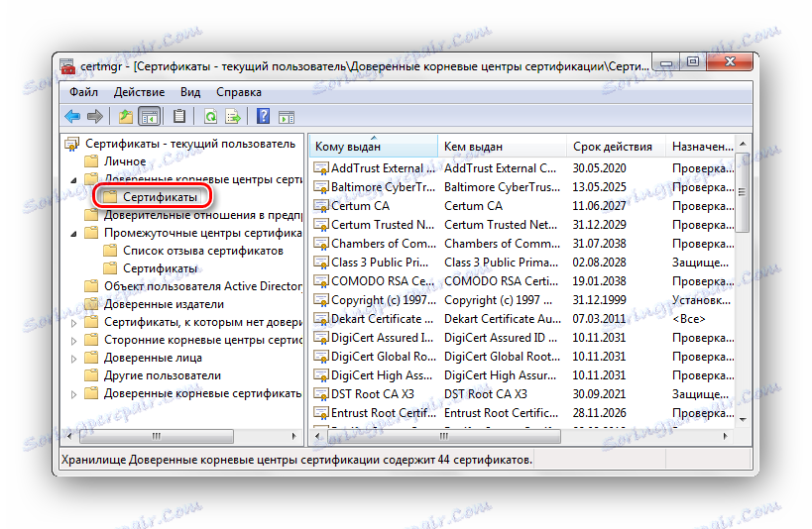Toggle the action pane toolbar icon

(x=286, y=118)
